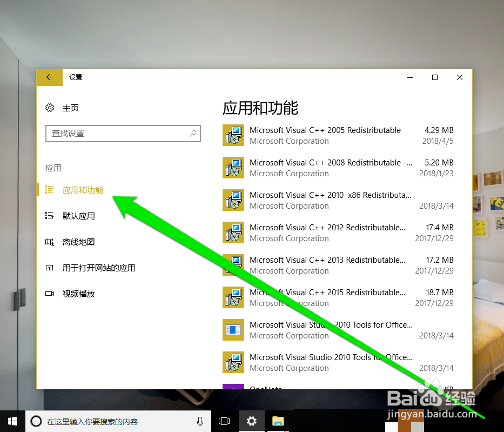Open File Explorer from the taskbar
The width and height of the screenshot is (504, 432).
278,421
